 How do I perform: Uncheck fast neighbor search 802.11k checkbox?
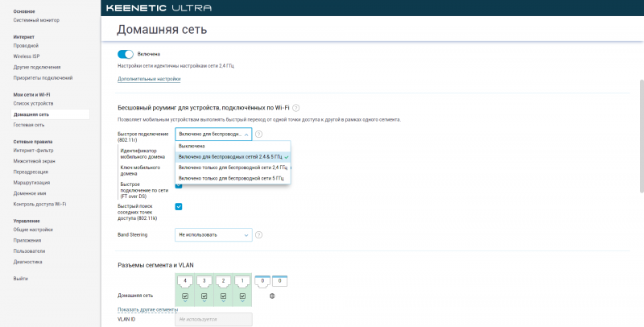click(x=179, y=207)
